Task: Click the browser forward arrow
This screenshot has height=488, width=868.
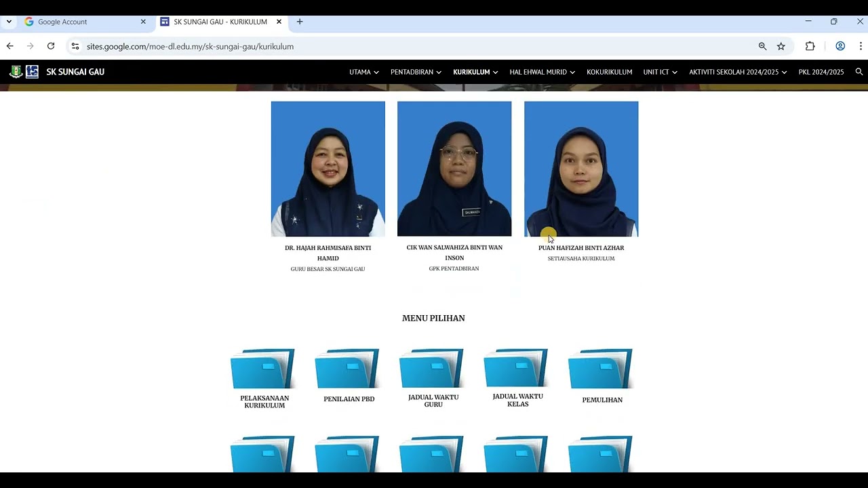Action: pyautogui.click(x=31, y=46)
